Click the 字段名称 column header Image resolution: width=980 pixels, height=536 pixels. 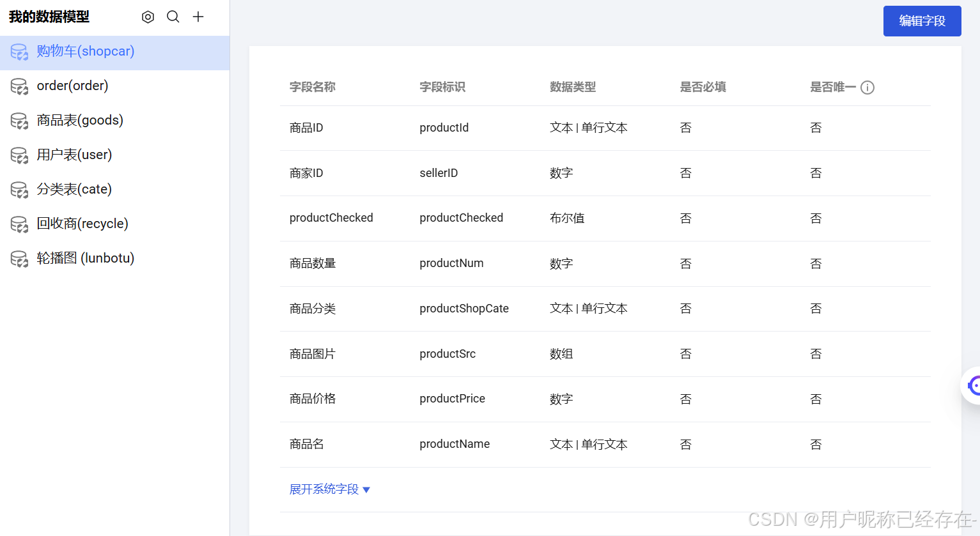(313, 87)
